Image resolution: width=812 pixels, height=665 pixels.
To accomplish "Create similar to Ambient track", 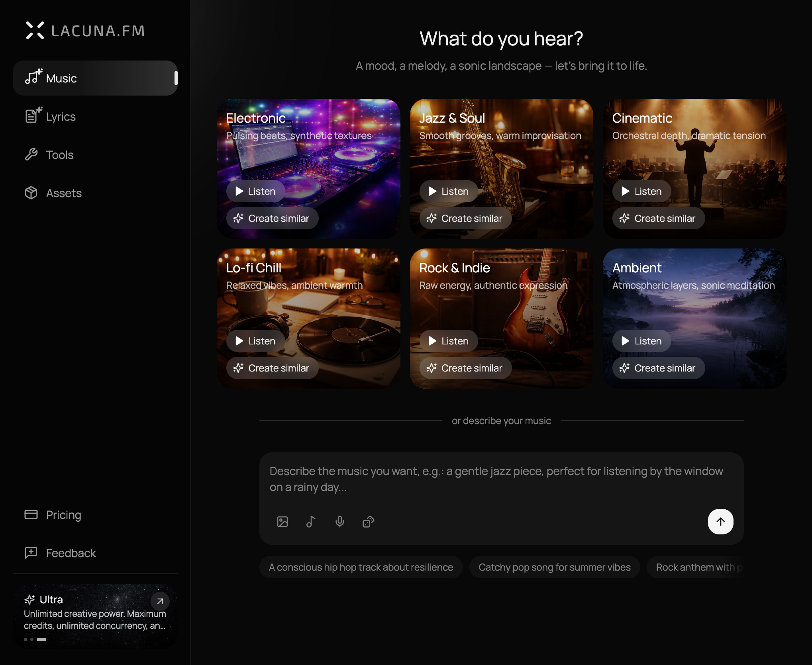I will coord(658,368).
